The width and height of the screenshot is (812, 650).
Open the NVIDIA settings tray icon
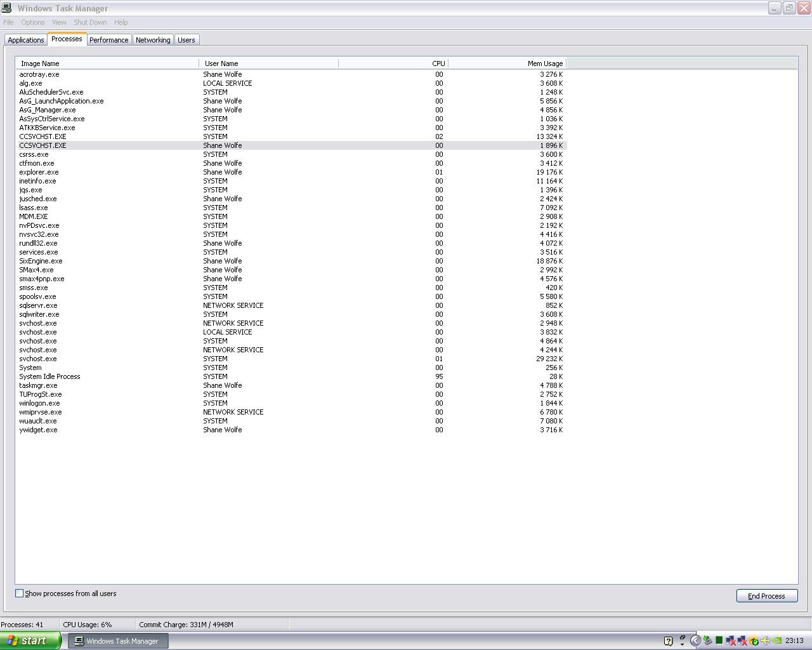776,640
